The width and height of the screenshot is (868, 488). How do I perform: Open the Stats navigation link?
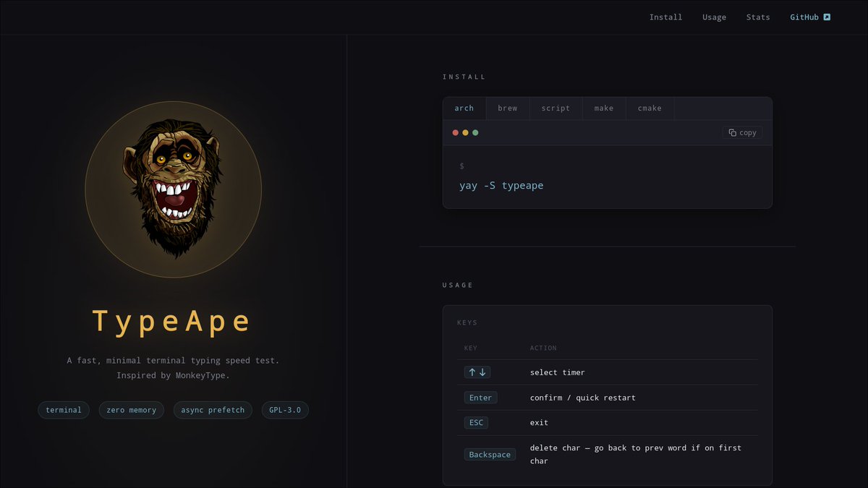pos(758,17)
